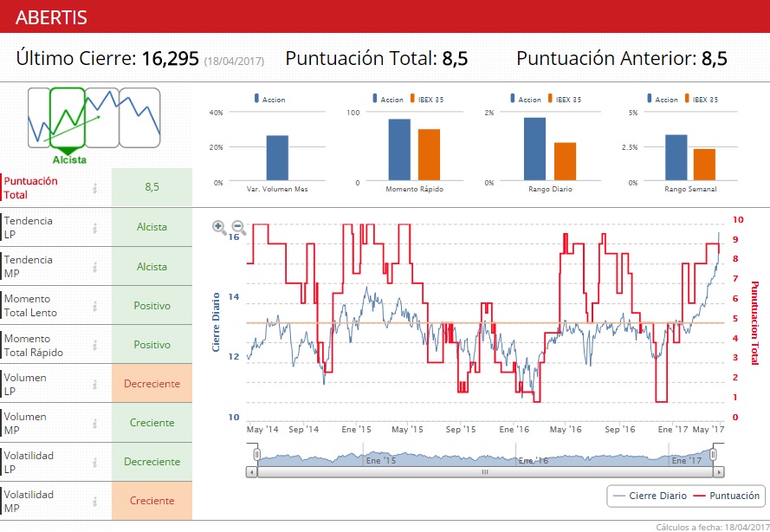
Task: Click the zoom in magnifier icon
Action: [219, 227]
